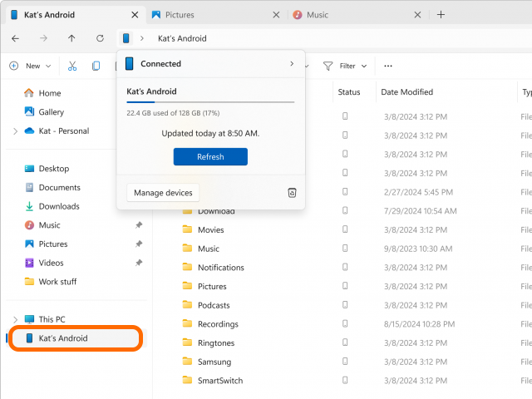Click the date 9/8/2023 10:30 AM
Viewport: 532px width, 399px height.
tap(418, 249)
